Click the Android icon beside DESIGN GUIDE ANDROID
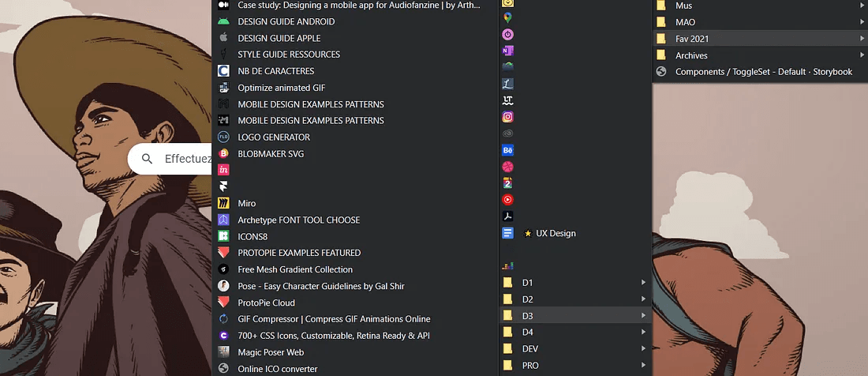The width and height of the screenshot is (868, 376). point(223,21)
